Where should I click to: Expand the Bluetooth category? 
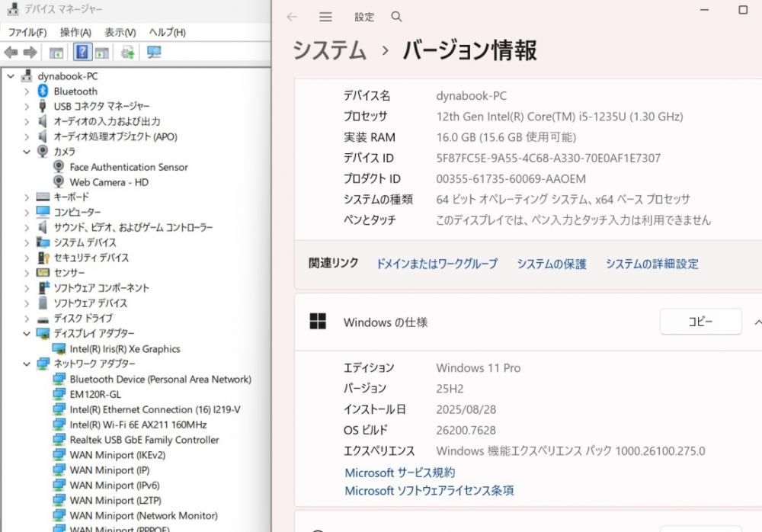[27, 91]
